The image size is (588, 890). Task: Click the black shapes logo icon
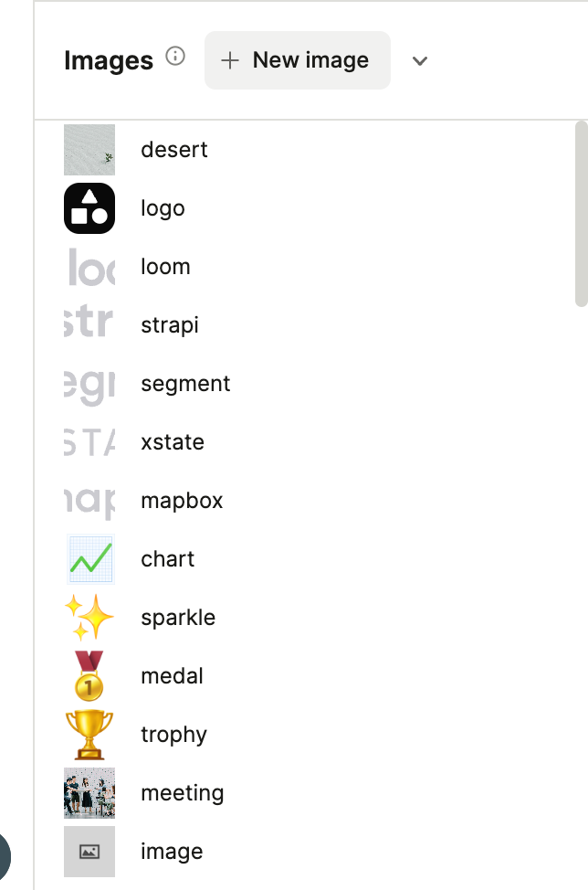click(x=89, y=208)
